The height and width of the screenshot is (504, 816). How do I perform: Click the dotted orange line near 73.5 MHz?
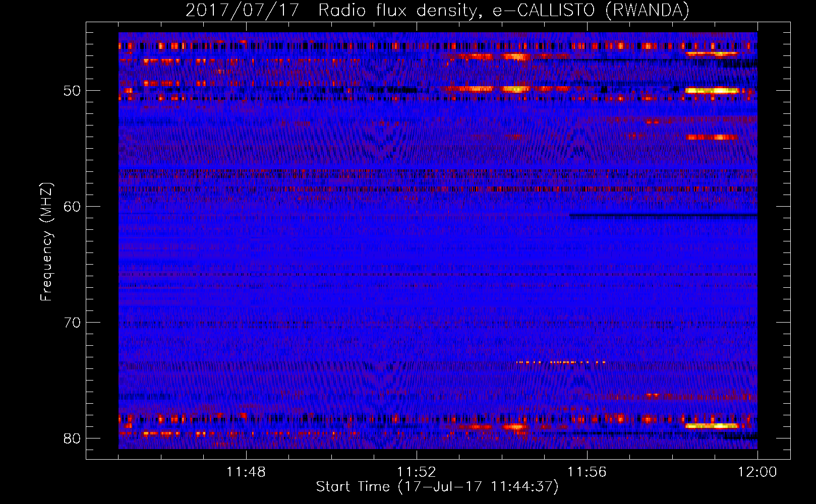(561, 362)
